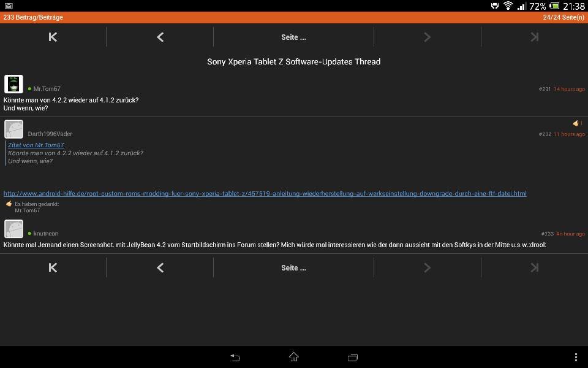This screenshot has width=588, height=368.
Task: Tap the vibrate mode status icon
Action: pyautogui.click(x=495, y=6)
